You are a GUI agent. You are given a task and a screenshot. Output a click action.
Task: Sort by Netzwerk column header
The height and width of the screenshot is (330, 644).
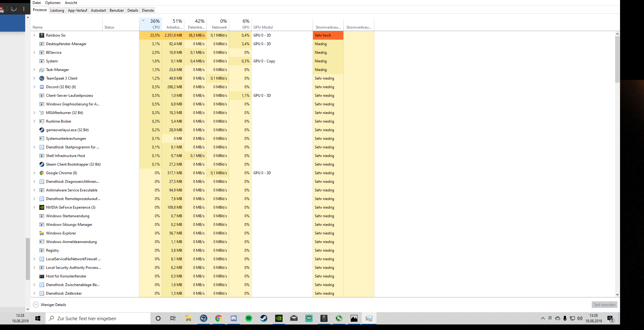pyautogui.click(x=218, y=24)
